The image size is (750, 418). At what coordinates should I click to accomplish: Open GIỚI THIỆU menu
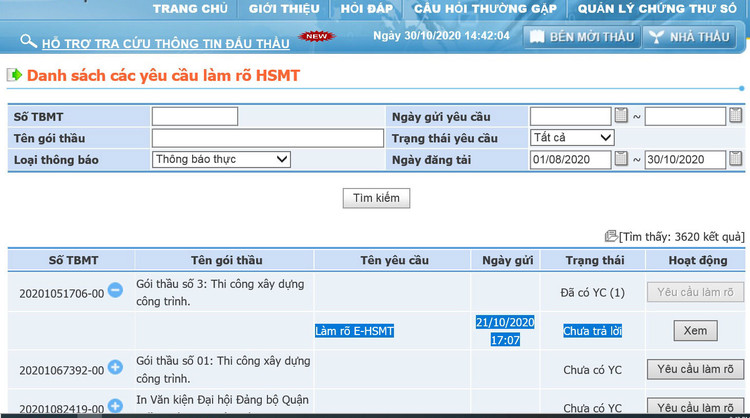[x=284, y=9]
